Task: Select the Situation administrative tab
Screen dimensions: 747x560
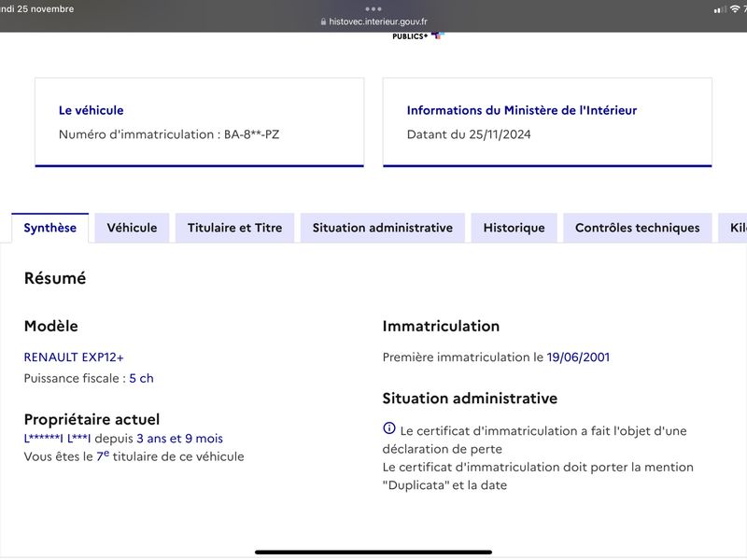Action: click(x=383, y=228)
